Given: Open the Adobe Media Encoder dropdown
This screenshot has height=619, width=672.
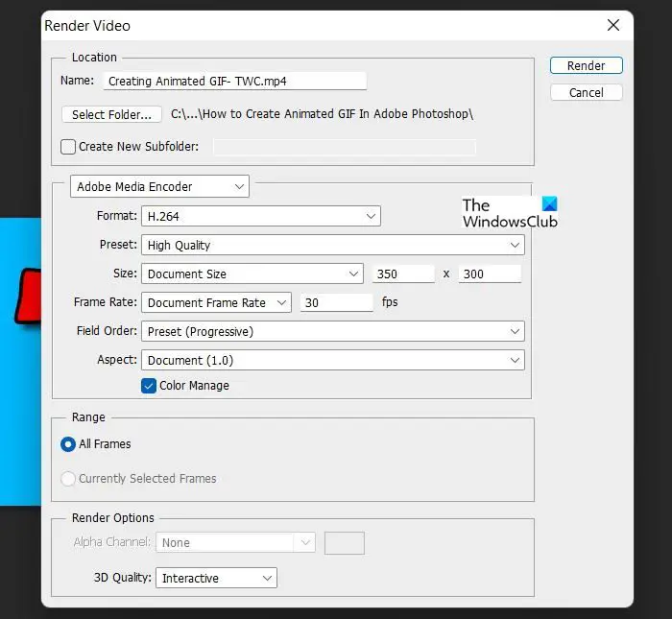Looking at the screenshot, I should 159,186.
